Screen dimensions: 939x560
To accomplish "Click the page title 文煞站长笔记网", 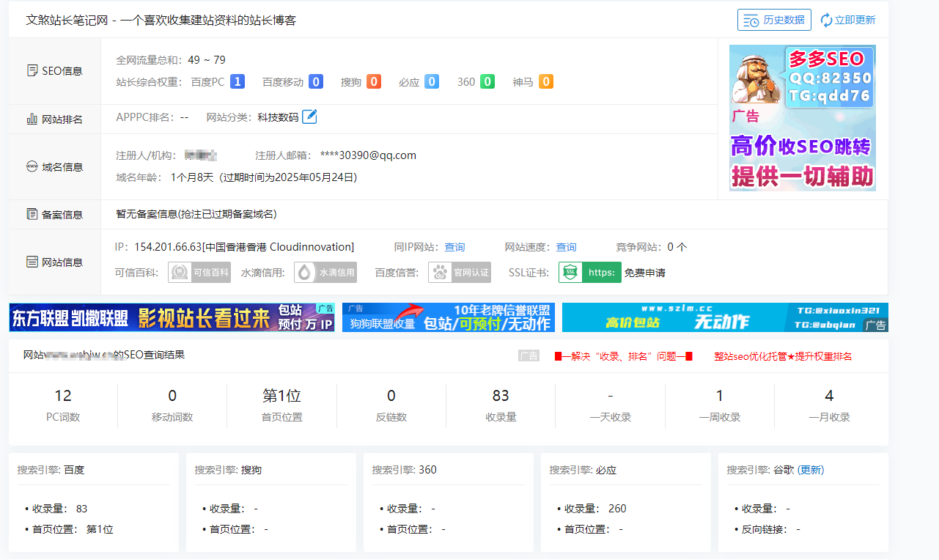I will coord(67,20).
